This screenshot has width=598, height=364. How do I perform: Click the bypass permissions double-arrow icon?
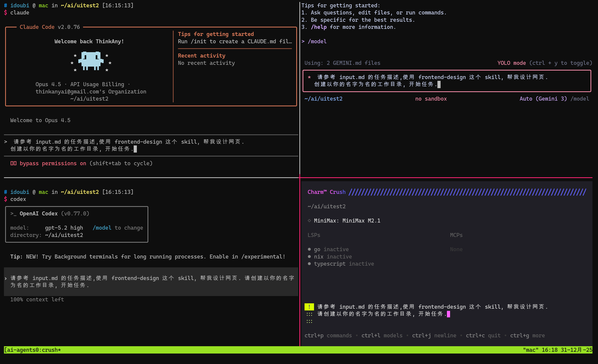pyautogui.click(x=13, y=163)
